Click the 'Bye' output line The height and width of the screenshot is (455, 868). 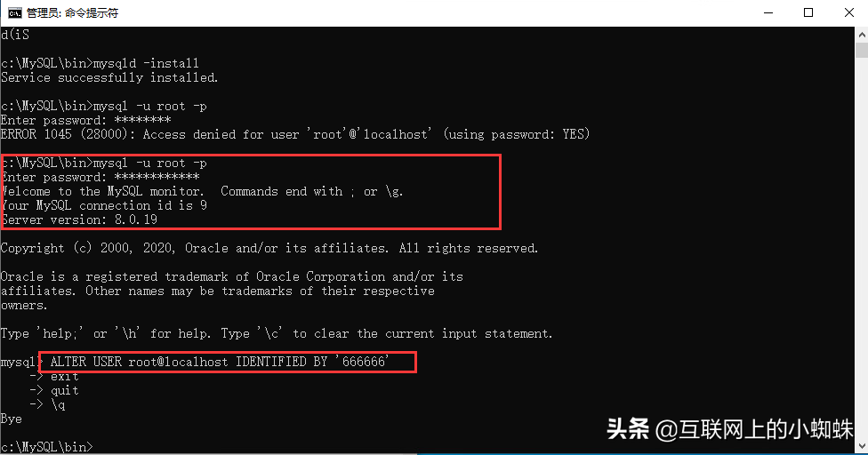(x=11, y=419)
